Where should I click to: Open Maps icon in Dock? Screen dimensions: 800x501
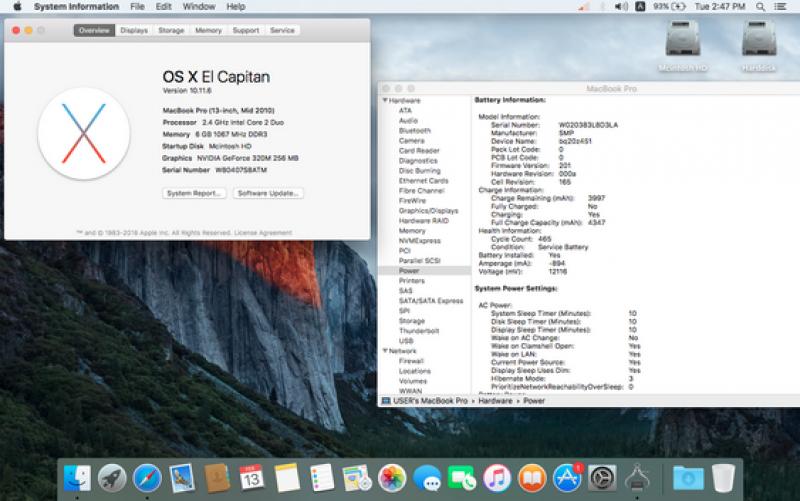357,478
